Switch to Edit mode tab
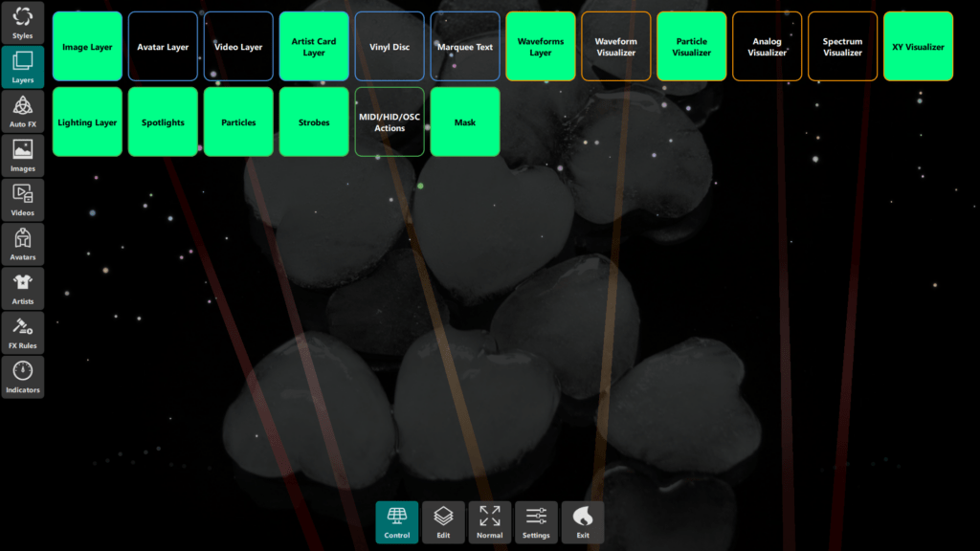 point(443,522)
